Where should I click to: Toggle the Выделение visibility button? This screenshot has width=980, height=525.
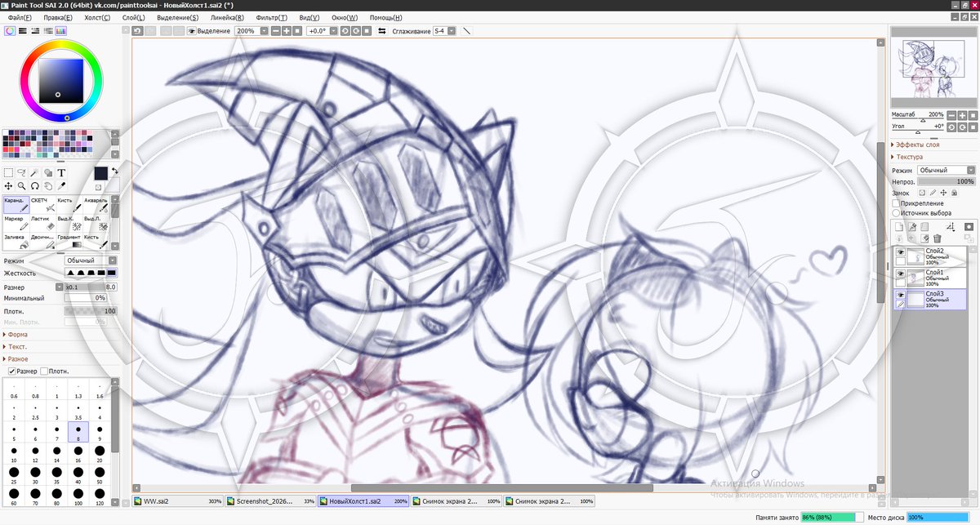point(209,31)
